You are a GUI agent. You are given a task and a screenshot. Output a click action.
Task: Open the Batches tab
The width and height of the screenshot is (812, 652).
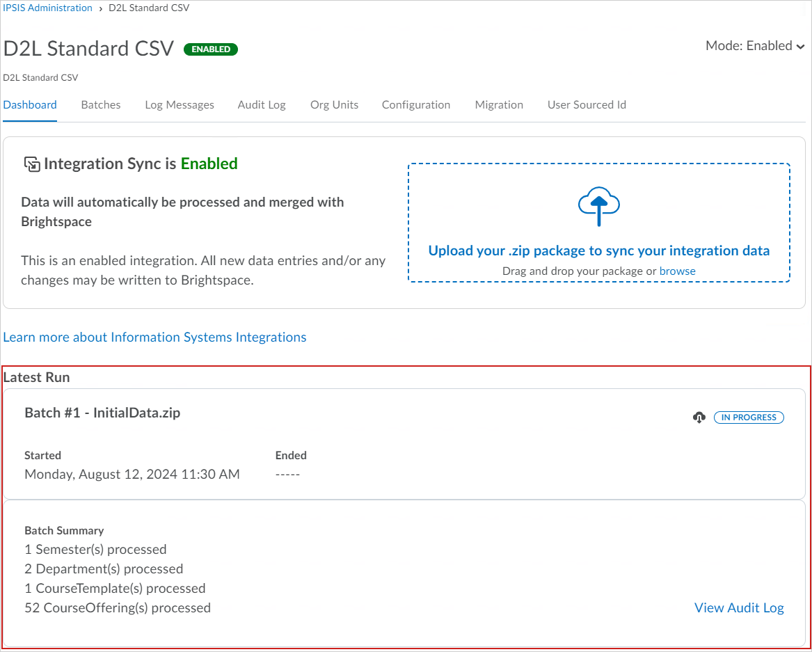(101, 104)
